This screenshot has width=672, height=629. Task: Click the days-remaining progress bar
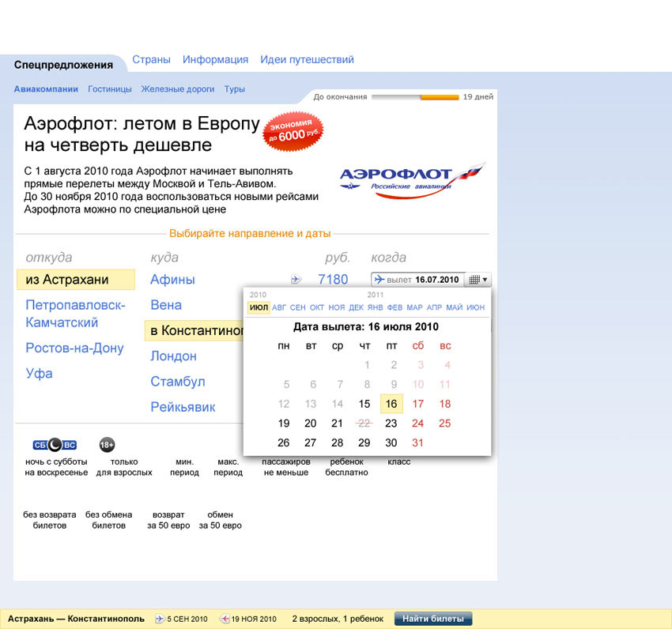414,97
